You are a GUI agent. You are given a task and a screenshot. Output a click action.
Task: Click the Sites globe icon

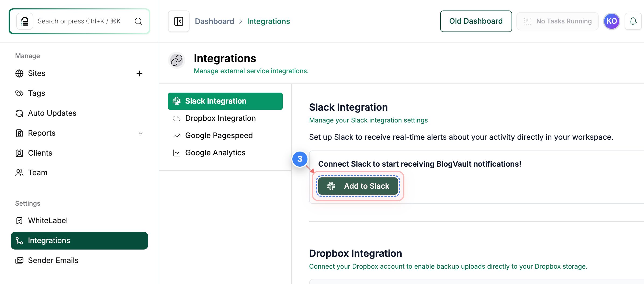point(19,73)
